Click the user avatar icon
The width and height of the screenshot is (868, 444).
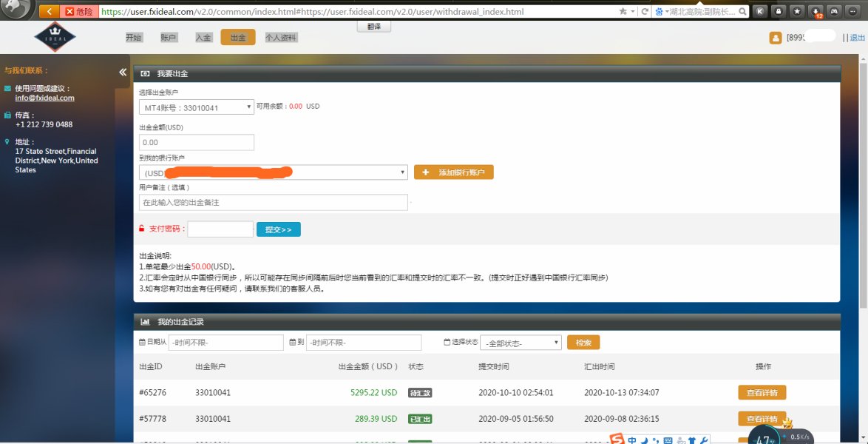[775, 38]
